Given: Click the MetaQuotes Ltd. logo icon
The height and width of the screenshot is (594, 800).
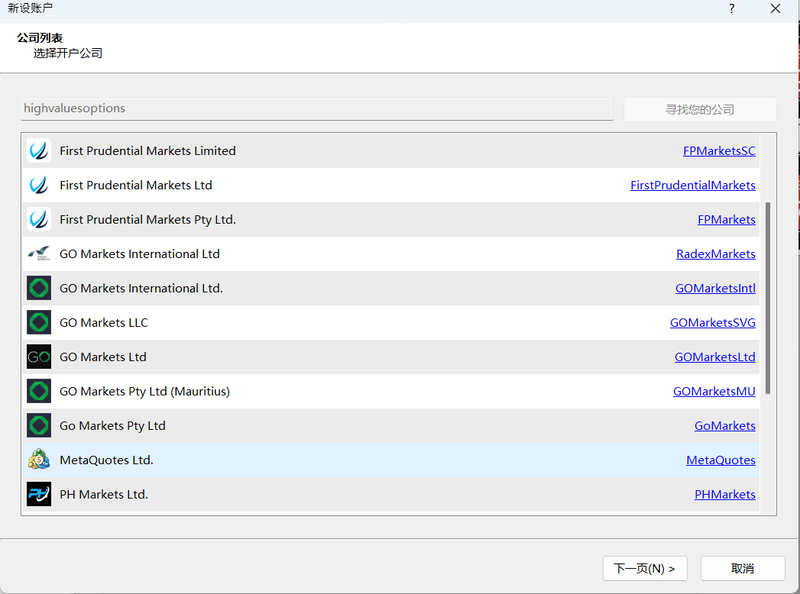Looking at the screenshot, I should (x=39, y=460).
